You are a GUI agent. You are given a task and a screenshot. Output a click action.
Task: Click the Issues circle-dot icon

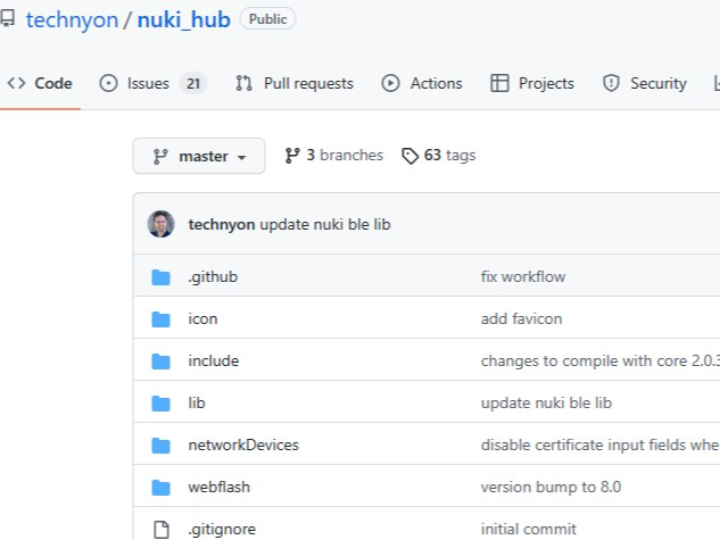[109, 84]
